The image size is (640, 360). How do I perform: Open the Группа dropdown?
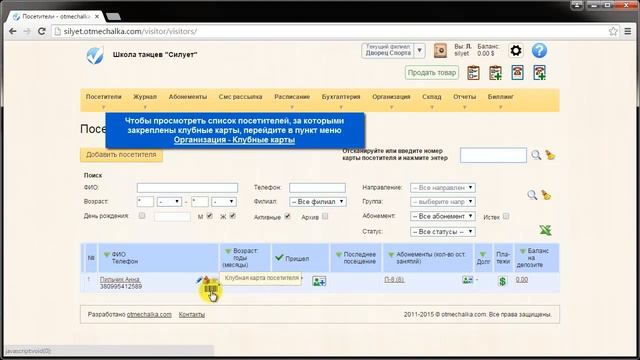[x=443, y=202]
